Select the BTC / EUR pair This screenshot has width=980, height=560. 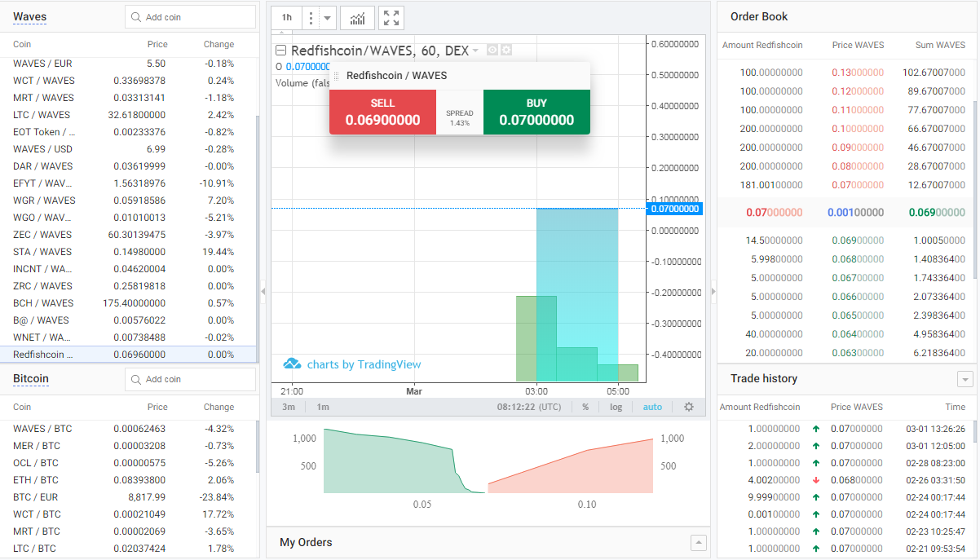[x=128, y=497]
